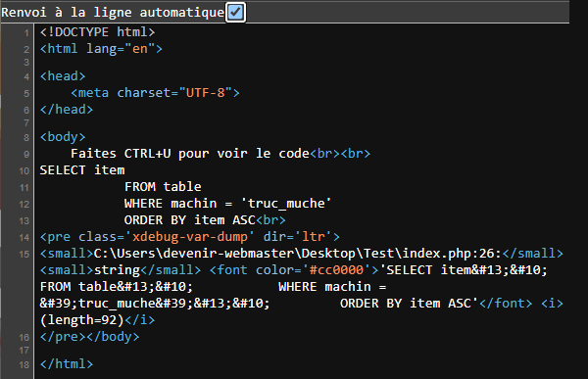
Task: Click the "WHERE machin = 'truc_muche'" line 12
Action: [227, 203]
